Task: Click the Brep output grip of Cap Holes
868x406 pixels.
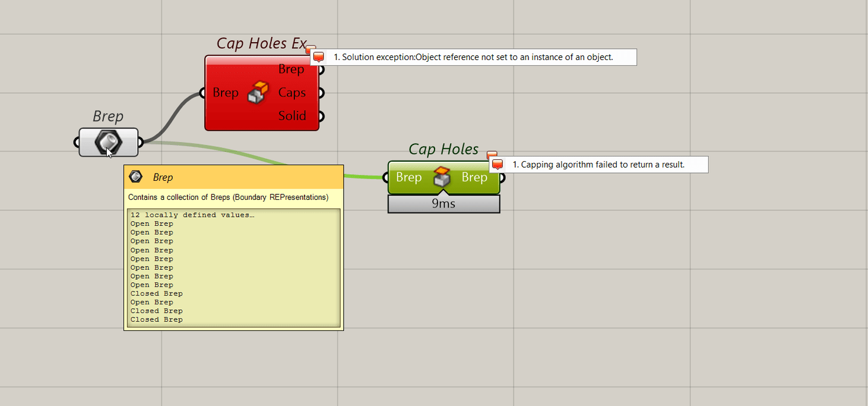Action: [x=502, y=177]
